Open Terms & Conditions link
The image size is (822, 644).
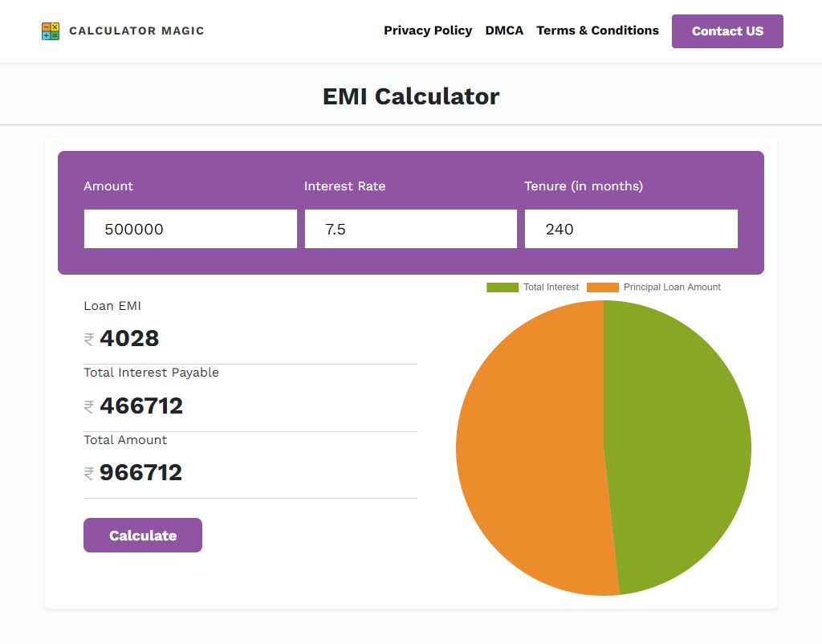pyautogui.click(x=597, y=31)
